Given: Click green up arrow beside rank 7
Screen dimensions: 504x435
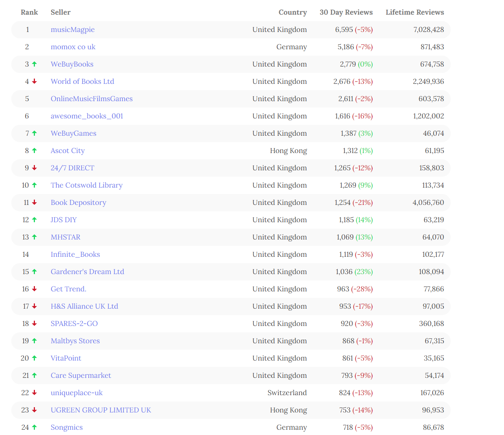Looking at the screenshot, I should (35, 133).
